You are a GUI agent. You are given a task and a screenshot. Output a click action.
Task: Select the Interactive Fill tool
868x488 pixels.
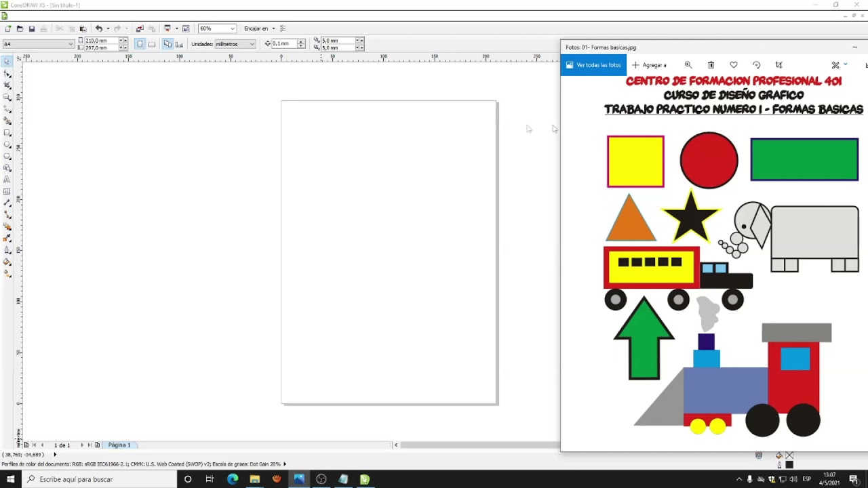click(x=7, y=274)
